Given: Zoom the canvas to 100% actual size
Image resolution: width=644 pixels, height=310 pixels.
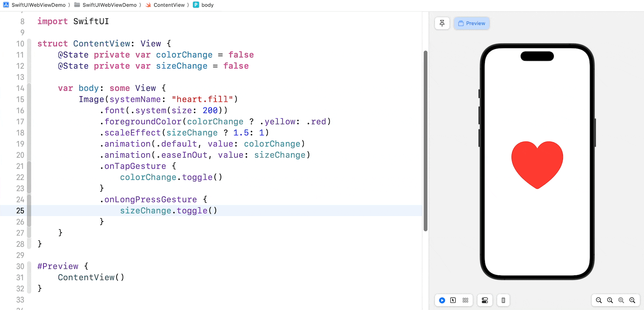Looking at the screenshot, I should click(610, 300).
